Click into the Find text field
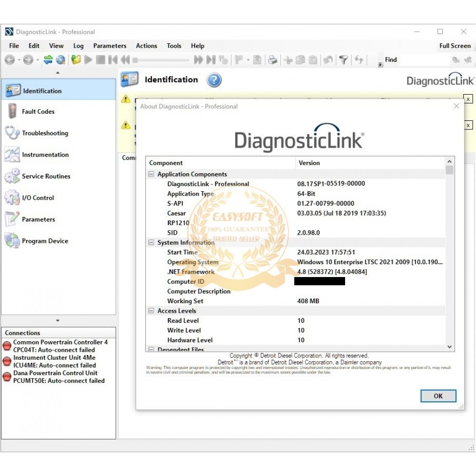 click(424, 60)
